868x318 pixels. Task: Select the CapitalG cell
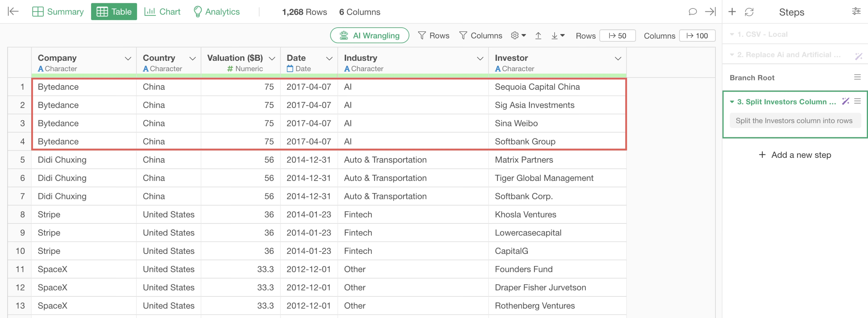click(x=557, y=251)
